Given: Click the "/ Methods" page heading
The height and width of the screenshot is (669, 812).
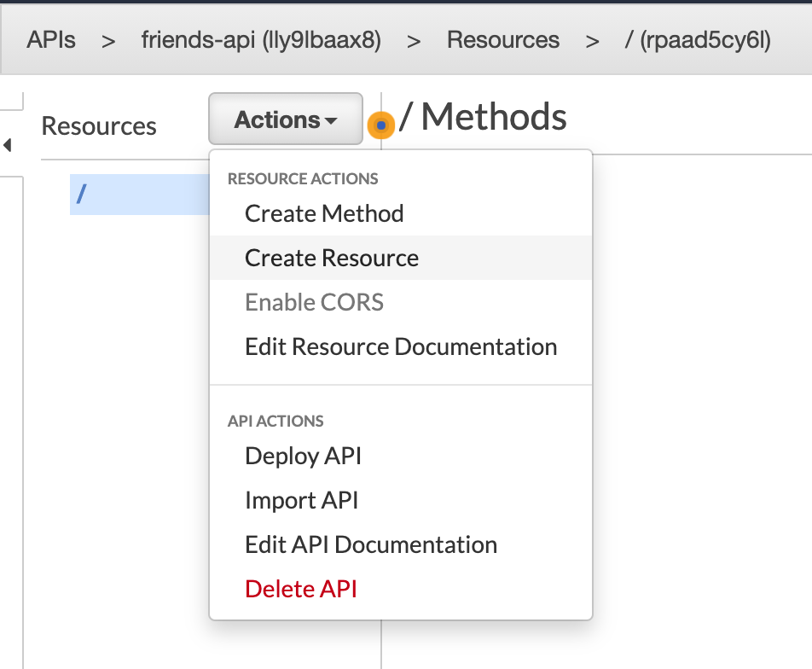Looking at the screenshot, I should (x=484, y=117).
